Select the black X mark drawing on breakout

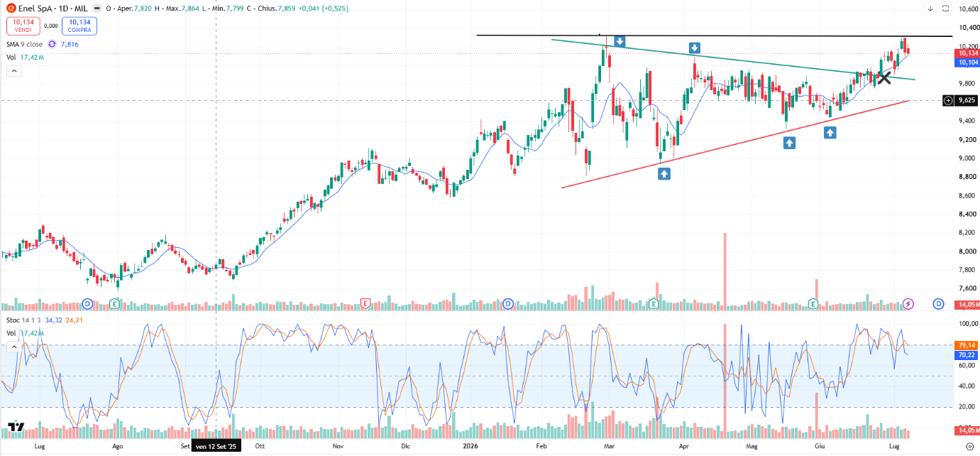point(884,77)
